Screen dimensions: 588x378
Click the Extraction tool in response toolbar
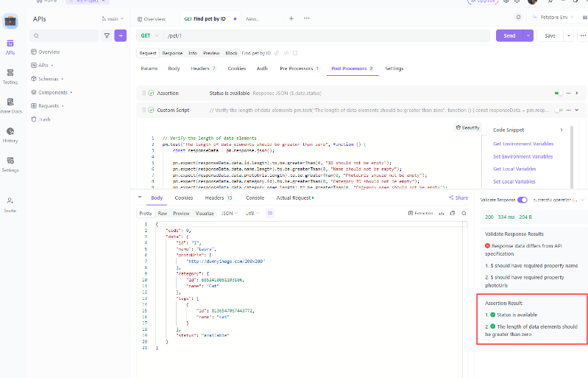(420, 213)
